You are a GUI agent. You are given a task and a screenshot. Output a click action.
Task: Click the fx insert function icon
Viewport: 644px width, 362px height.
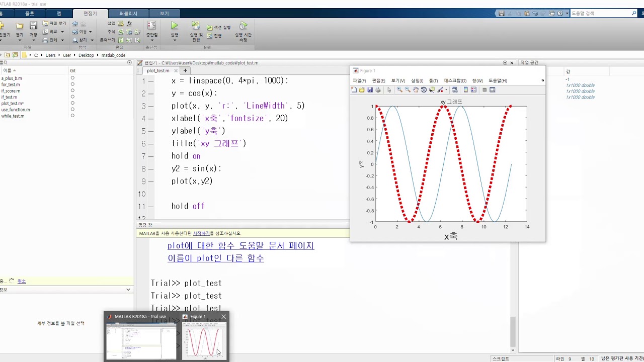pyautogui.click(x=129, y=23)
